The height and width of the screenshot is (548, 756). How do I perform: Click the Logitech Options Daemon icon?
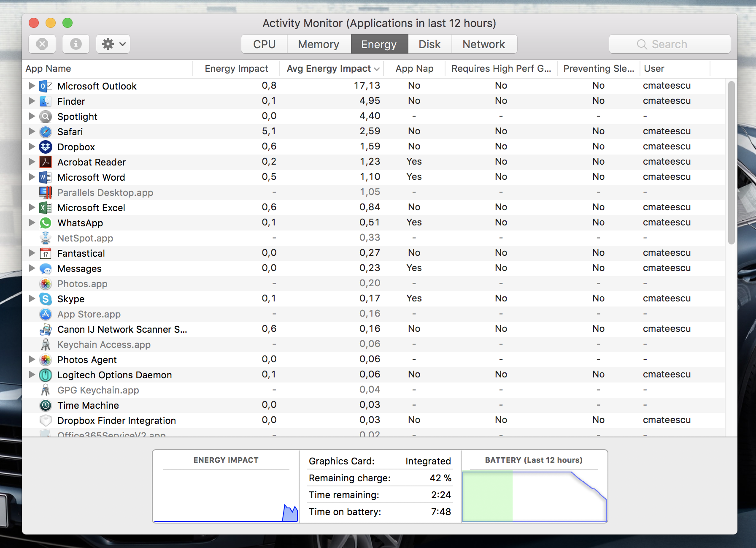(46, 375)
